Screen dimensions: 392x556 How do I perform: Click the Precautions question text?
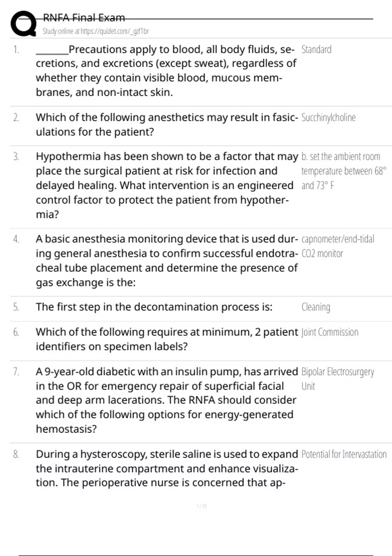point(166,71)
